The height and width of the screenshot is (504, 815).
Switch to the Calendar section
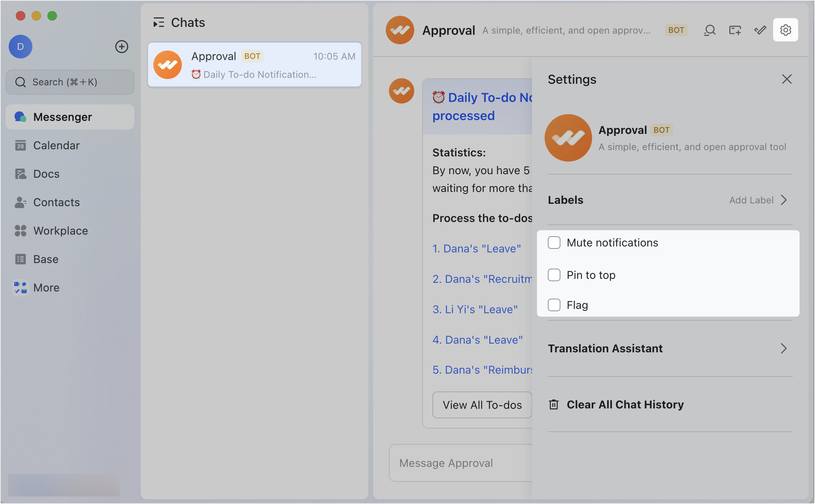pos(56,145)
